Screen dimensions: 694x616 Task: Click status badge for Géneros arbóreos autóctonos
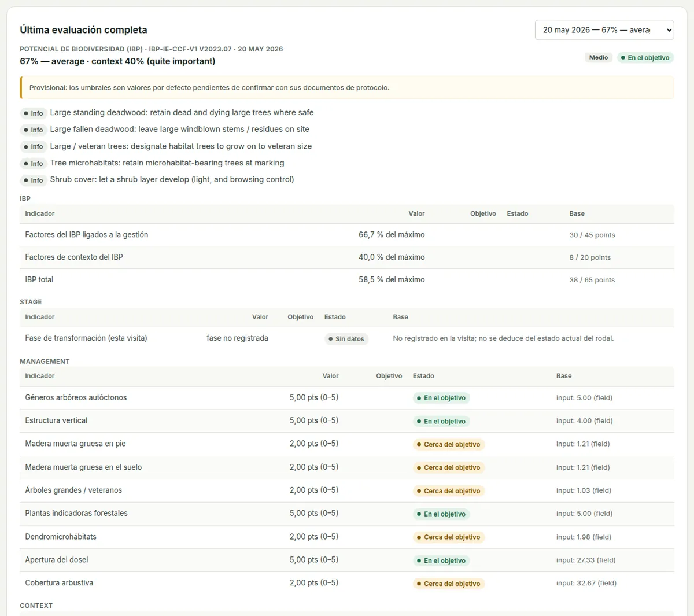pos(441,398)
